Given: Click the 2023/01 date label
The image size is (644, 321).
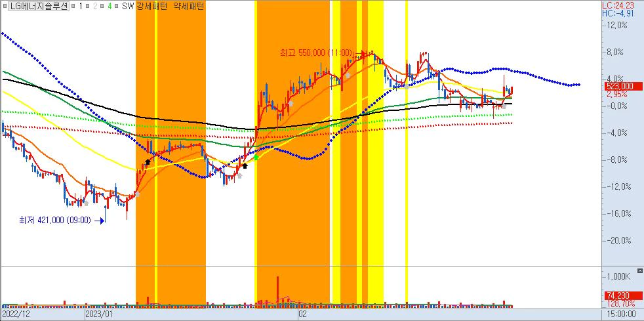Looking at the screenshot, I should [98, 314].
